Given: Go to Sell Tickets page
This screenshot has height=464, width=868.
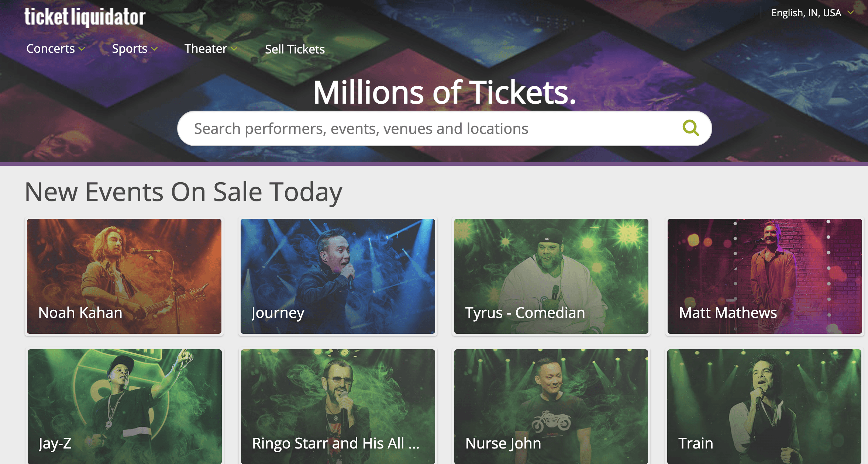Looking at the screenshot, I should click(295, 49).
